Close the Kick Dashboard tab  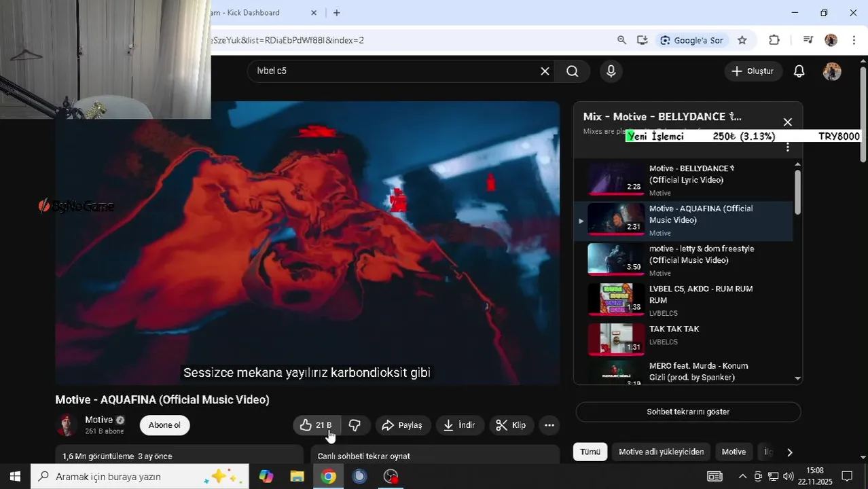point(314,13)
